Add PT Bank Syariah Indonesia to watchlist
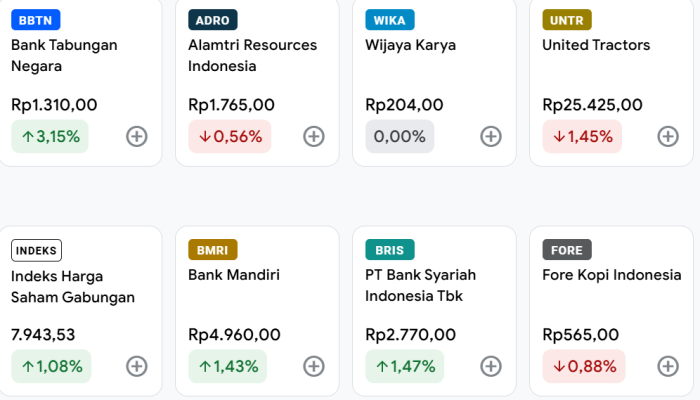Image resolution: width=700 pixels, height=400 pixels. [491, 367]
